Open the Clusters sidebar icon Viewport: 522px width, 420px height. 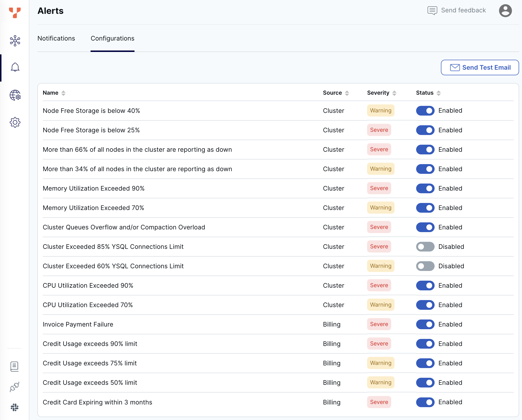point(15,41)
